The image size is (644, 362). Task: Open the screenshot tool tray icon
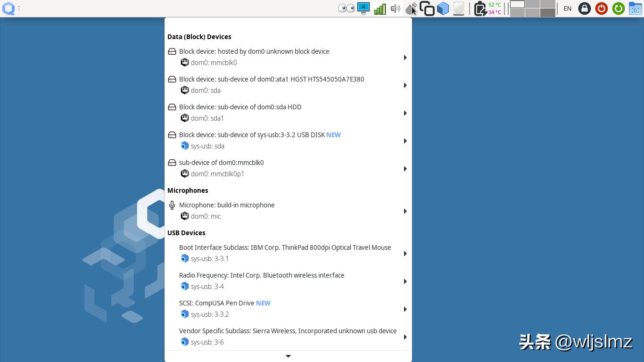pyautogui.click(x=363, y=8)
